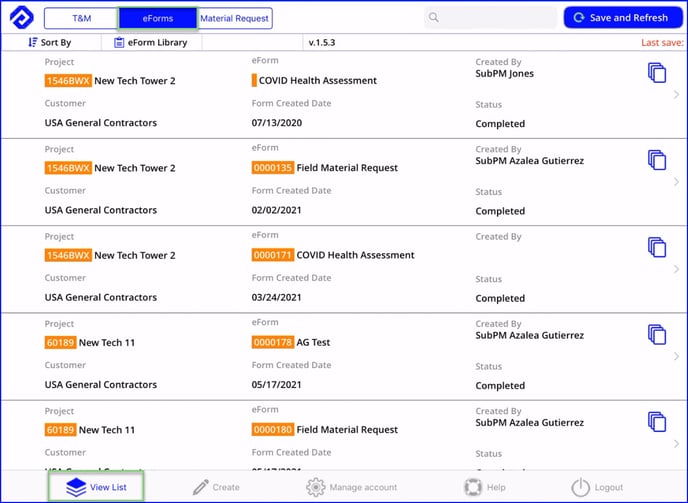Expand the 0000135 form row chevron
The width and height of the screenshot is (688, 503).
click(676, 182)
